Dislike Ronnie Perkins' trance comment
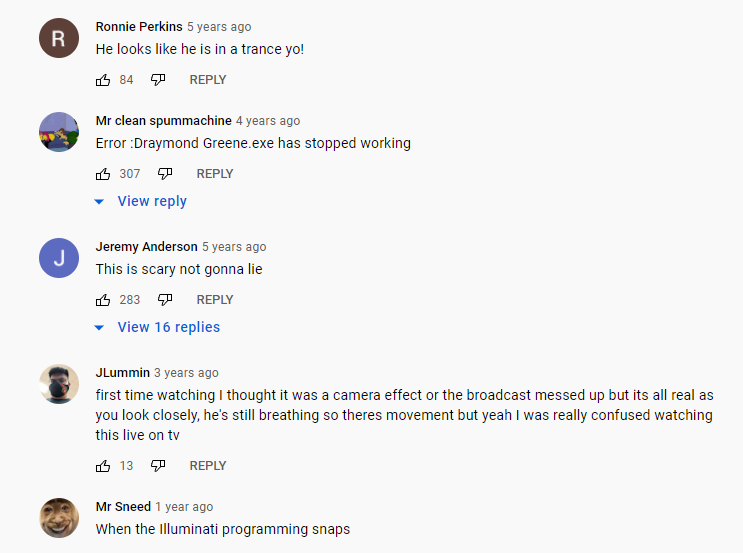The image size is (743, 553). (158, 80)
